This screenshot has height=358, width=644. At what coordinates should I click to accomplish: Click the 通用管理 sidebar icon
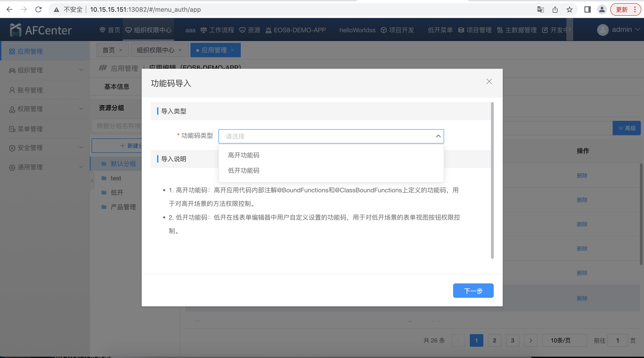tap(12, 167)
